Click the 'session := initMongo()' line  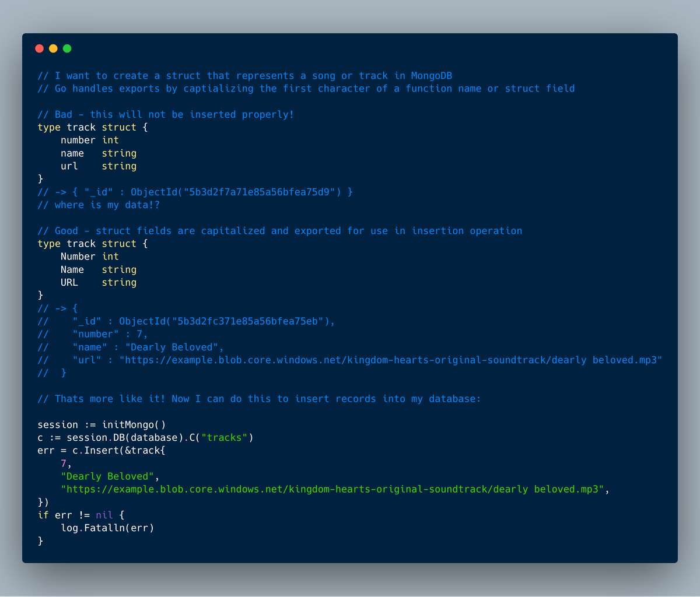(102, 424)
